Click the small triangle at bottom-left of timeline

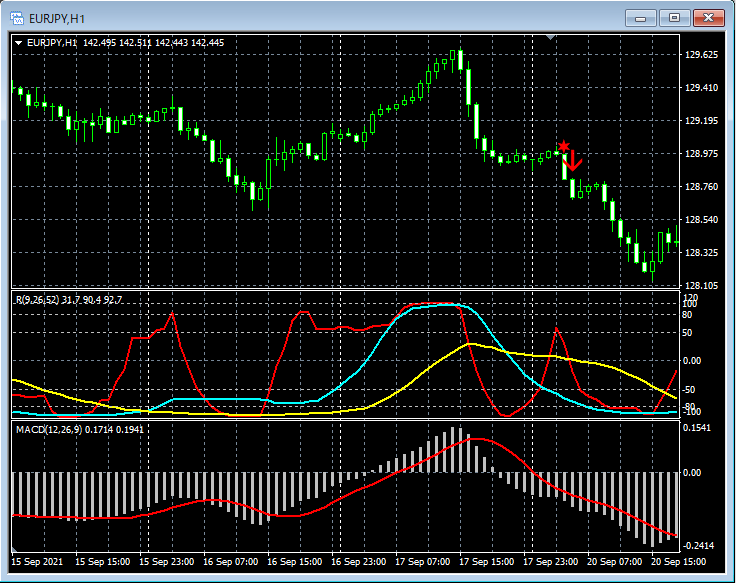15,551
